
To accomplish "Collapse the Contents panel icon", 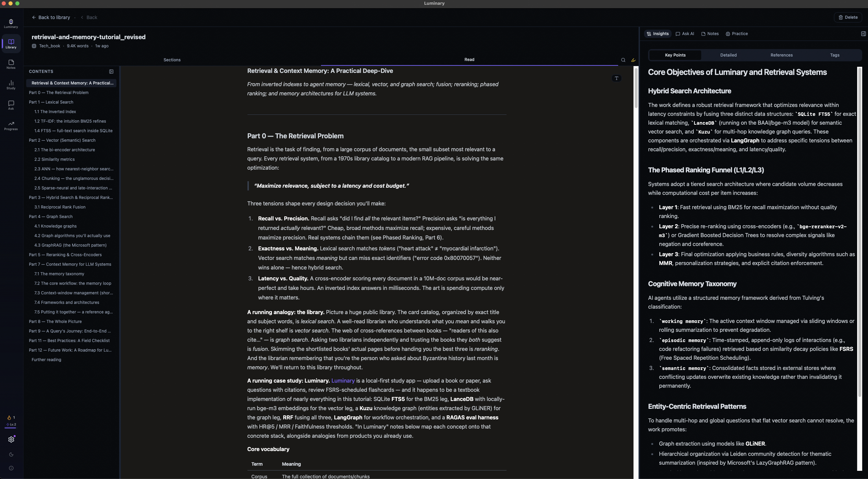I will (x=111, y=72).
